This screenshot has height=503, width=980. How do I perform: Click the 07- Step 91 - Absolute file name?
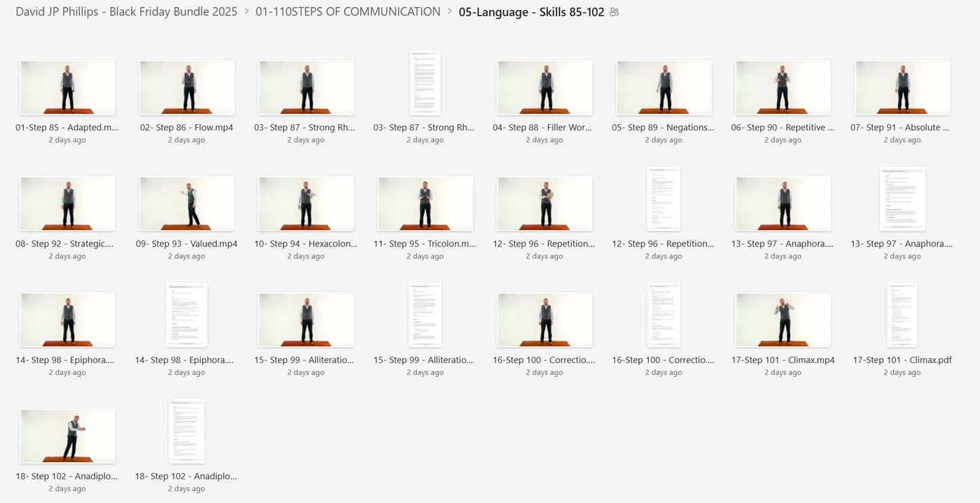tap(902, 127)
